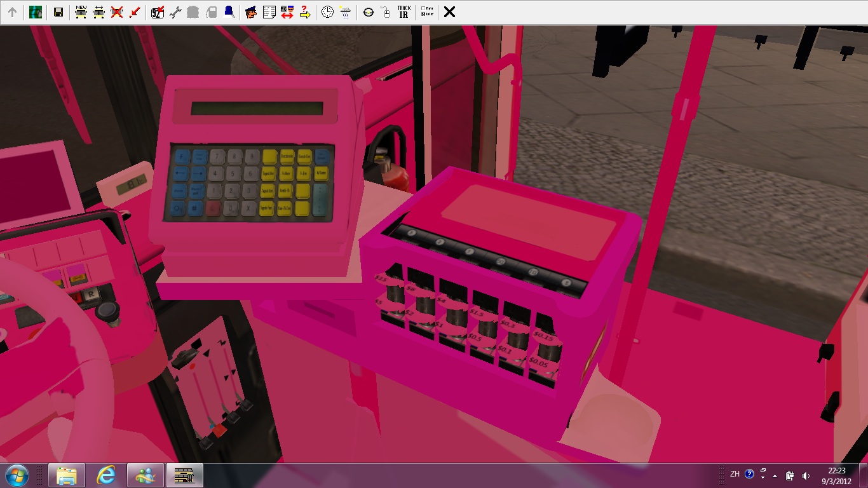Click the yellow arrow help question icon

305,12
